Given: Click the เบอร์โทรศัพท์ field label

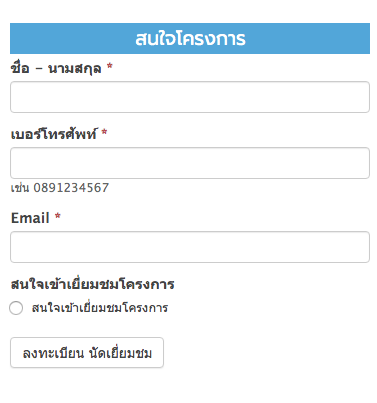Looking at the screenshot, I should (54, 134).
